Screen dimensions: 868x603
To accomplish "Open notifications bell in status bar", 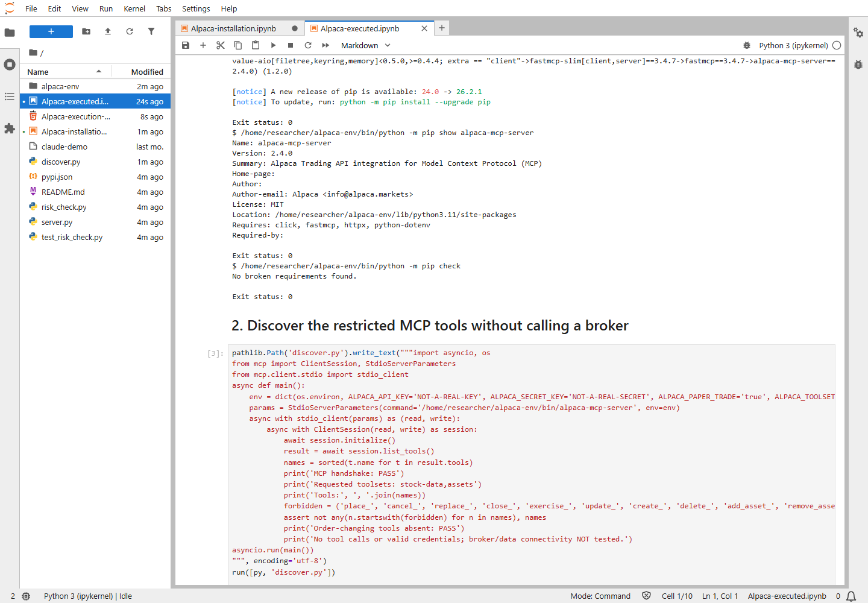I will 851,596.
